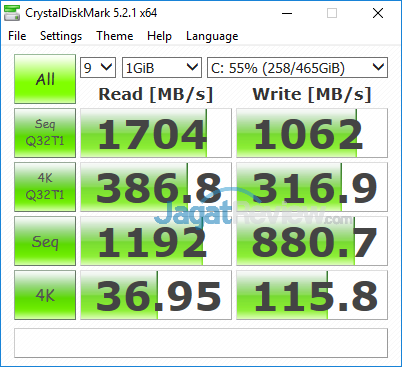The width and height of the screenshot is (402, 367).
Task: Expand the C: 55% drive dropdown
Action: 297,68
